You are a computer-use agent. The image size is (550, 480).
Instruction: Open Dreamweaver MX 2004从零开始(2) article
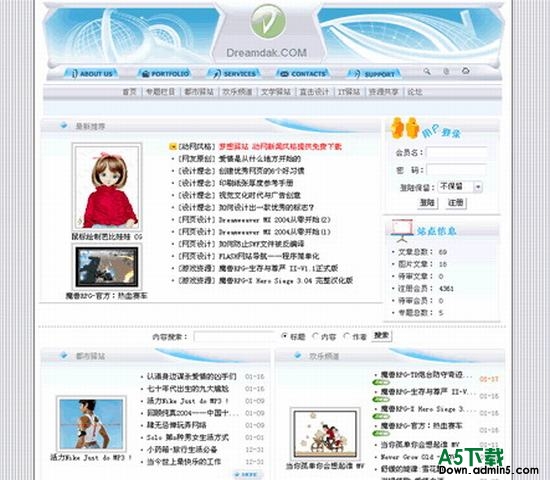[275, 220]
